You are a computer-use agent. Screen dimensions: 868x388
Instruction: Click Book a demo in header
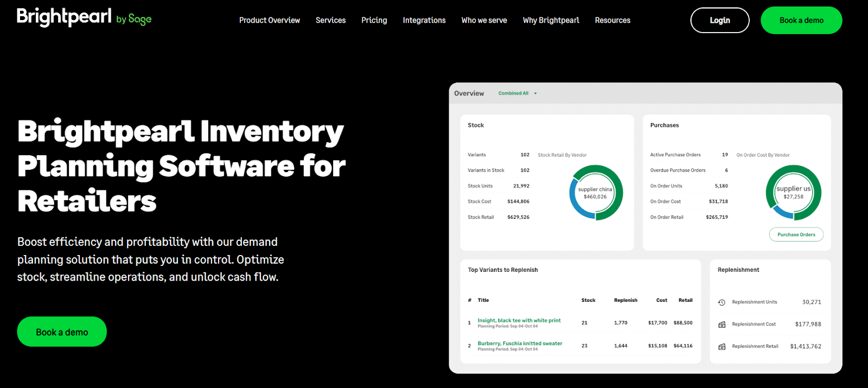pyautogui.click(x=801, y=20)
